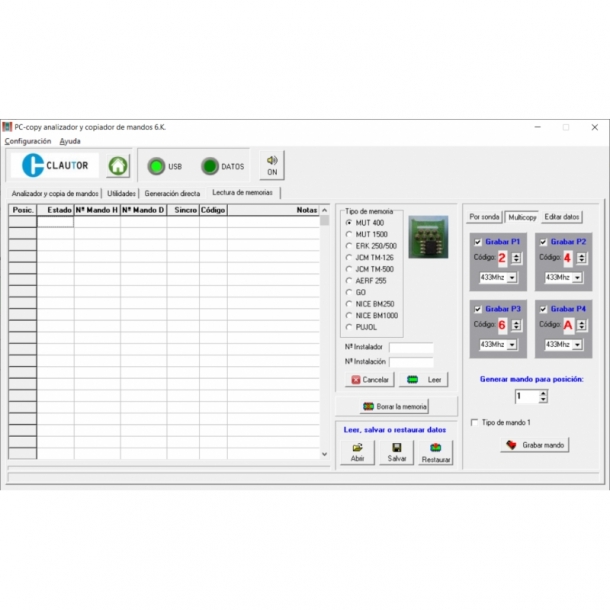Uncheck the Grabar P1 checkbox
This screenshot has width=610, height=610.
click(478, 242)
